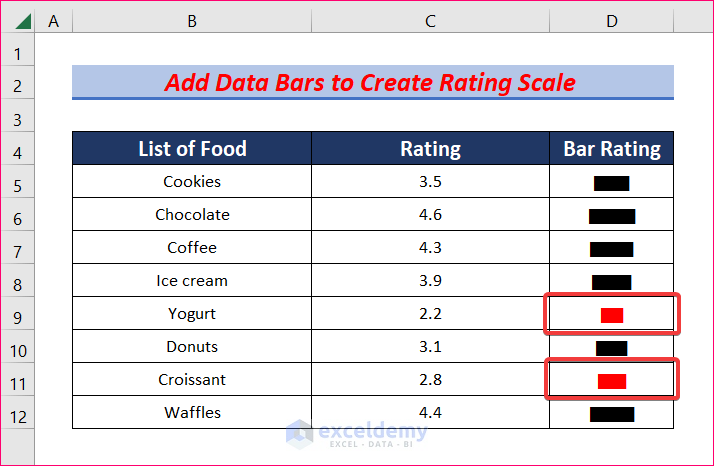714x466 pixels.
Task: Select column D header
Action: 612,20
